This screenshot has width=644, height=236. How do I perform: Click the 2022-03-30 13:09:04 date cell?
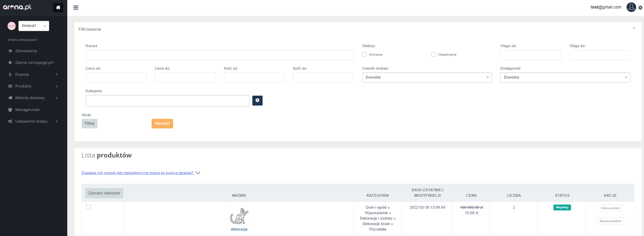click(x=427, y=207)
